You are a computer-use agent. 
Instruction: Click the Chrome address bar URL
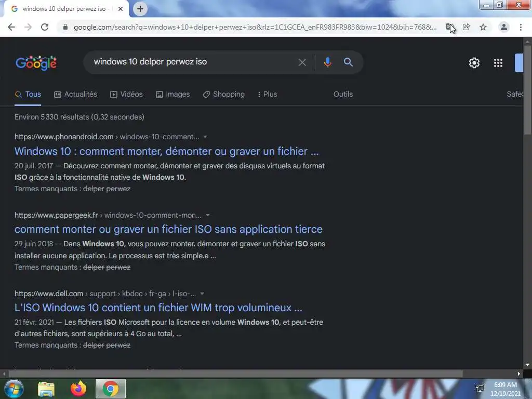255,27
